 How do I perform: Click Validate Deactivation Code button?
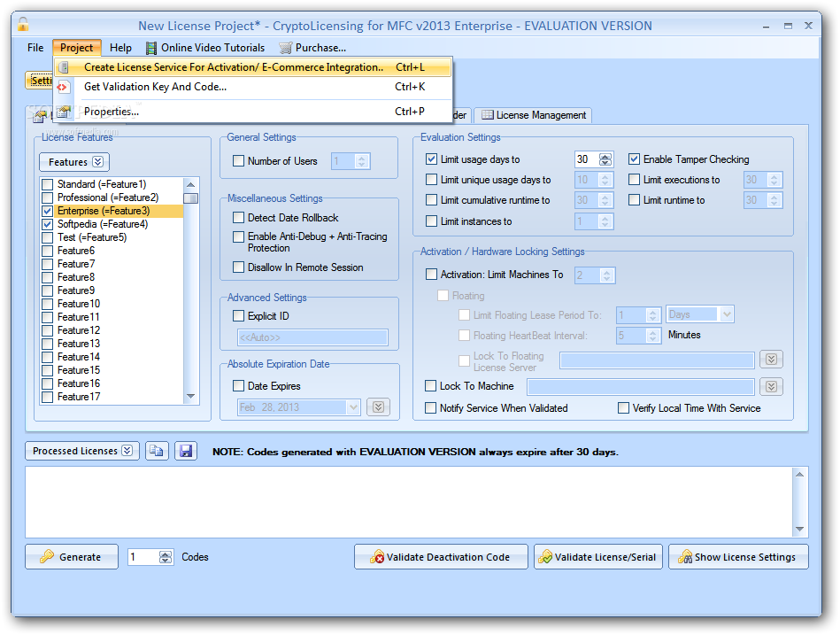[441, 557]
